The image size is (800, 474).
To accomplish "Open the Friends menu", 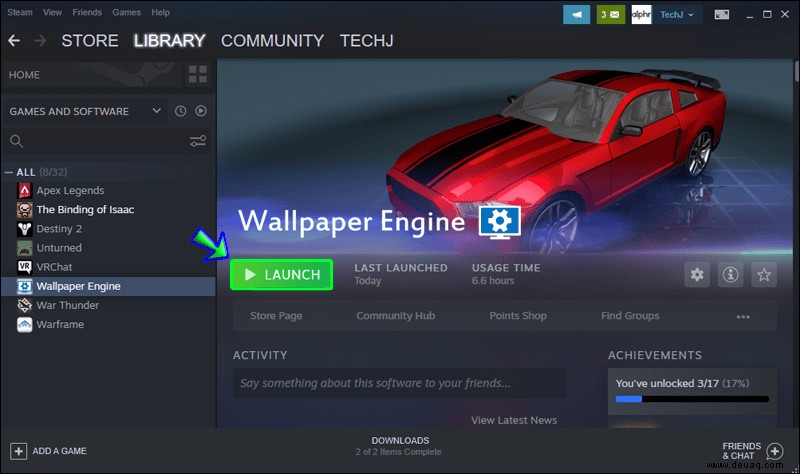I will click(x=87, y=12).
